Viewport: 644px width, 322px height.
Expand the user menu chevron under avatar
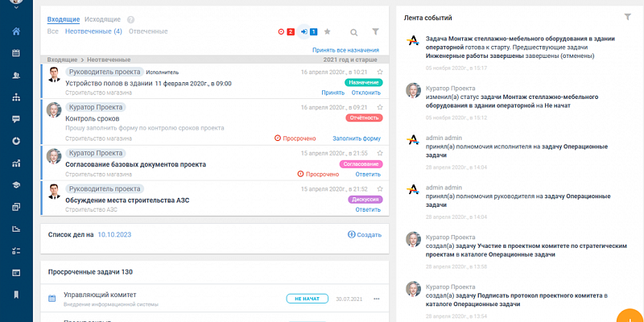16,8
